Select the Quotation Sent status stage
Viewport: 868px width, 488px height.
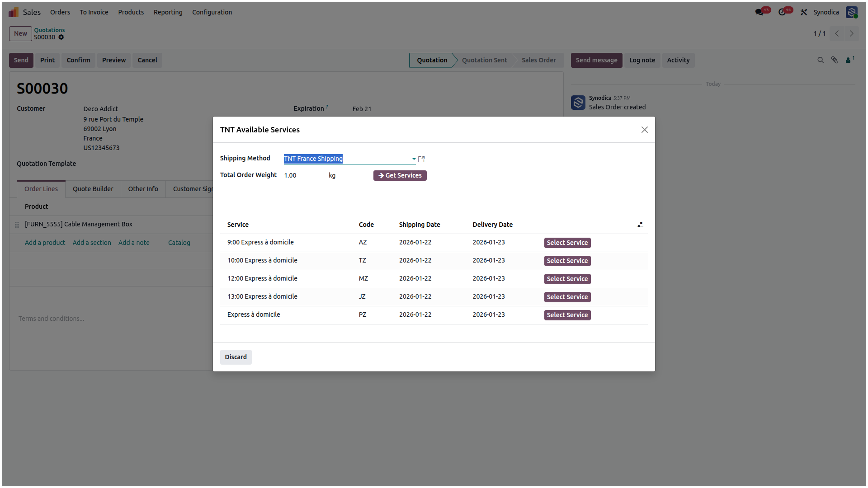tap(485, 60)
